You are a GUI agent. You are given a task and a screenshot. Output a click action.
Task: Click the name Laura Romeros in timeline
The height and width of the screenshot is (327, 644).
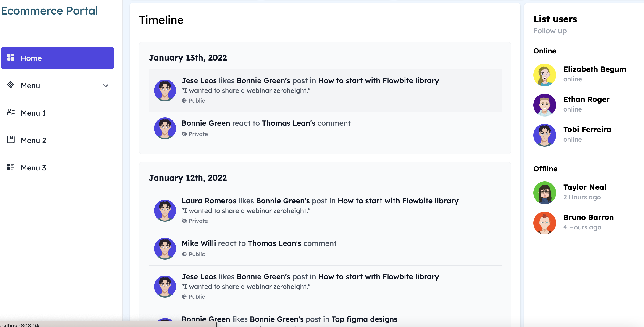pyautogui.click(x=209, y=201)
